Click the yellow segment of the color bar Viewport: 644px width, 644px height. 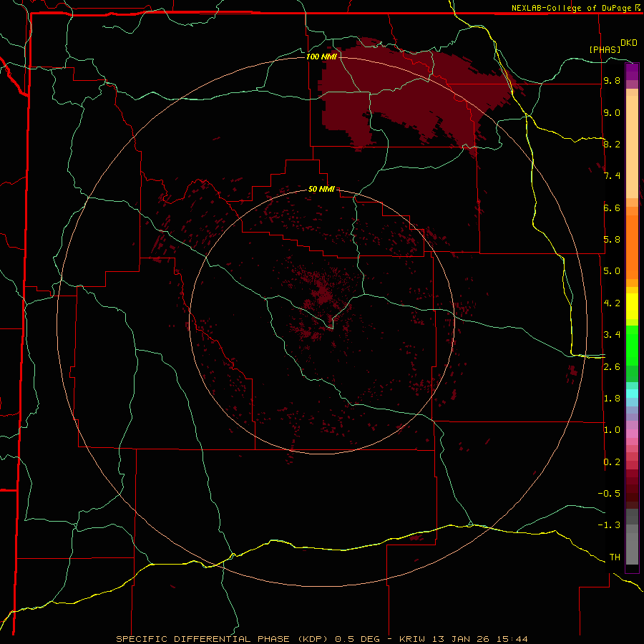632,306
